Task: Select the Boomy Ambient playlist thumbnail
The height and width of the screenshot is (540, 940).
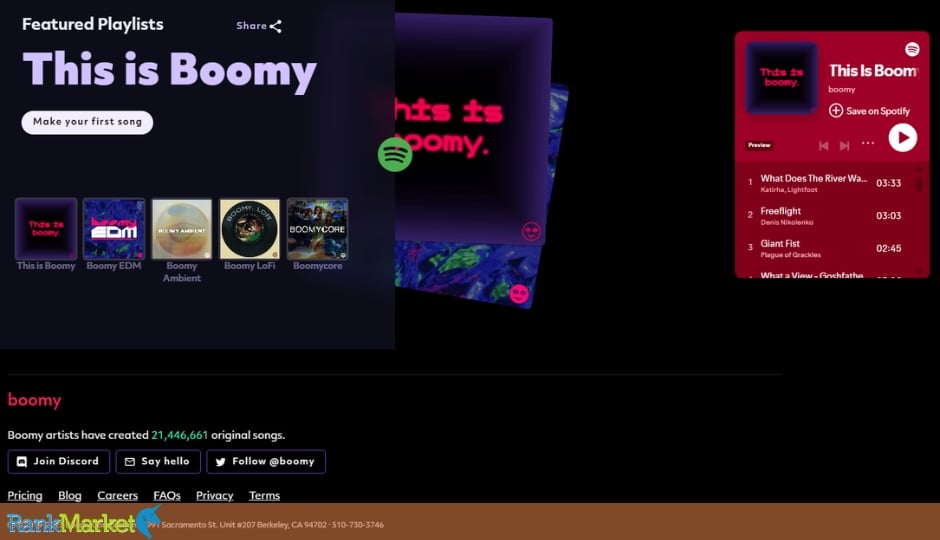Action: (182, 228)
